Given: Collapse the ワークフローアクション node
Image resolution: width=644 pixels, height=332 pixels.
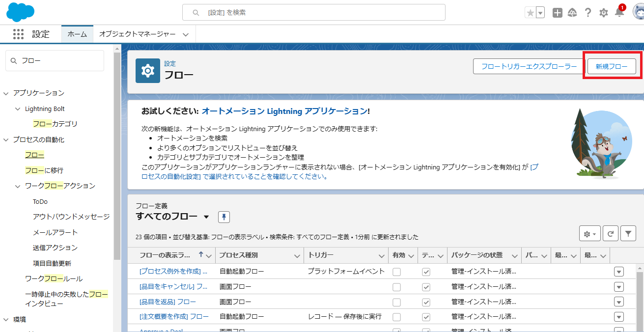Looking at the screenshot, I should click(x=18, y=186).
